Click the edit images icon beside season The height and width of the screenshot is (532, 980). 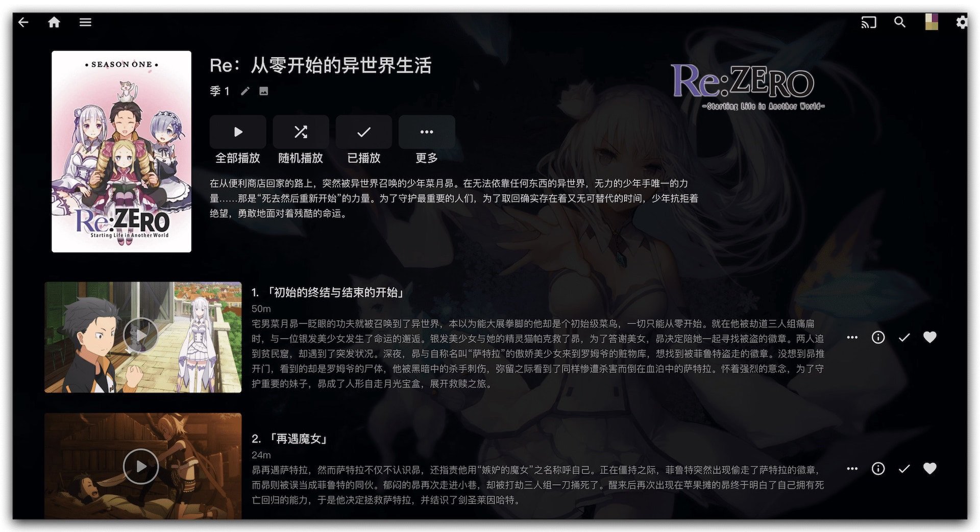click(x=263, y=91)
